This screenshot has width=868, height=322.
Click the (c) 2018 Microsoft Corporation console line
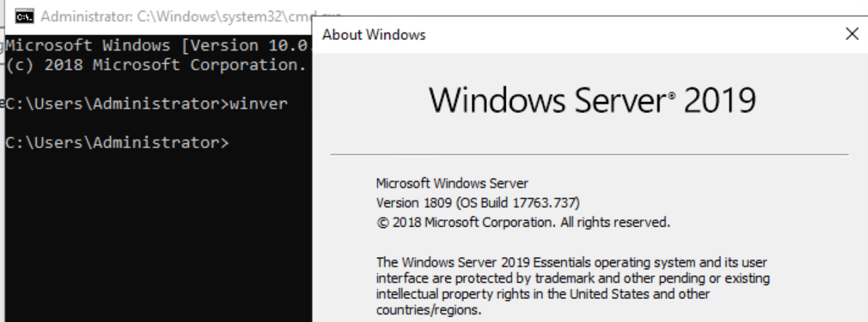[x=156, y=66]
